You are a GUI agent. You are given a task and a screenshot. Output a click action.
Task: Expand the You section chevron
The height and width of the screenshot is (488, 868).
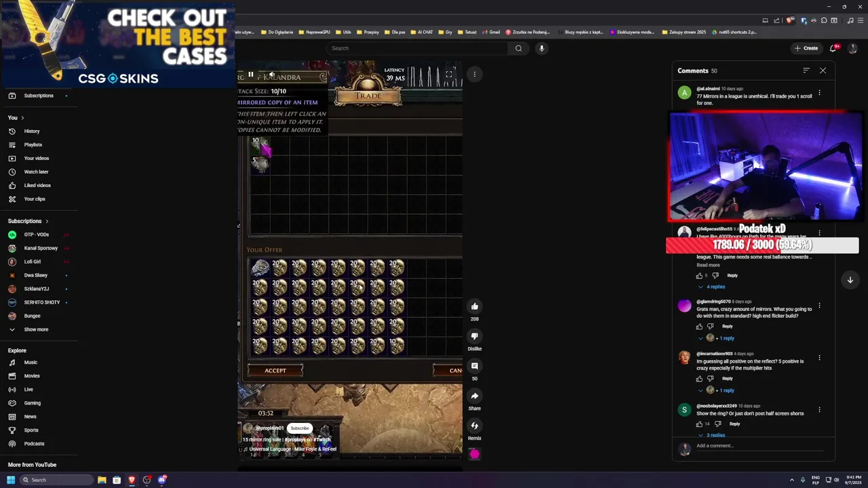coord(22,118)
